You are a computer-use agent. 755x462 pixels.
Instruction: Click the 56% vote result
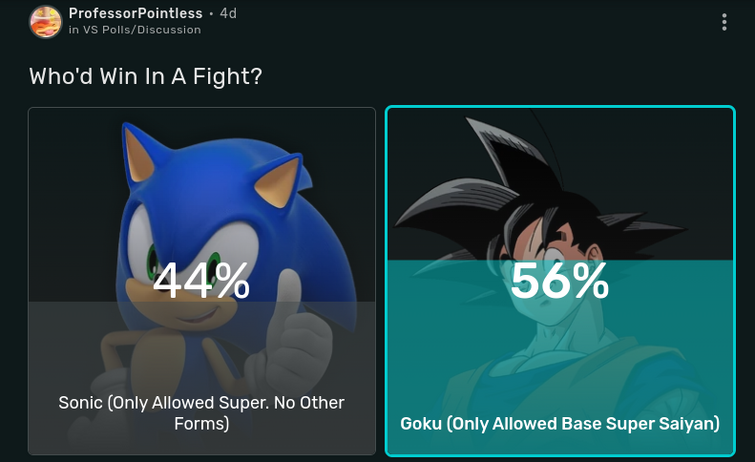560,280
